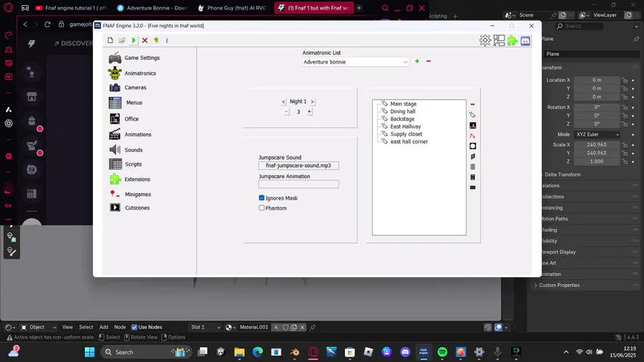The height and width of the screenshot is (362, 644).
Task: Go to next night with > button
Action: pos(312,102)
